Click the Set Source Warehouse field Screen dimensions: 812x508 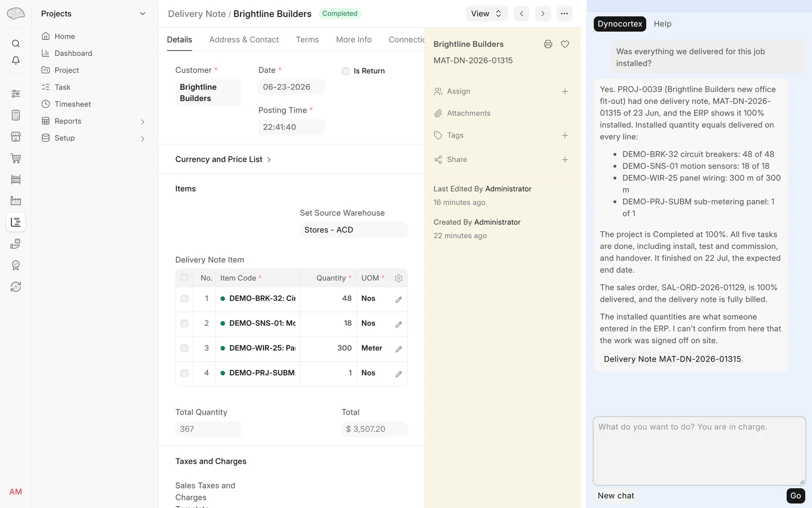[354, 230]
